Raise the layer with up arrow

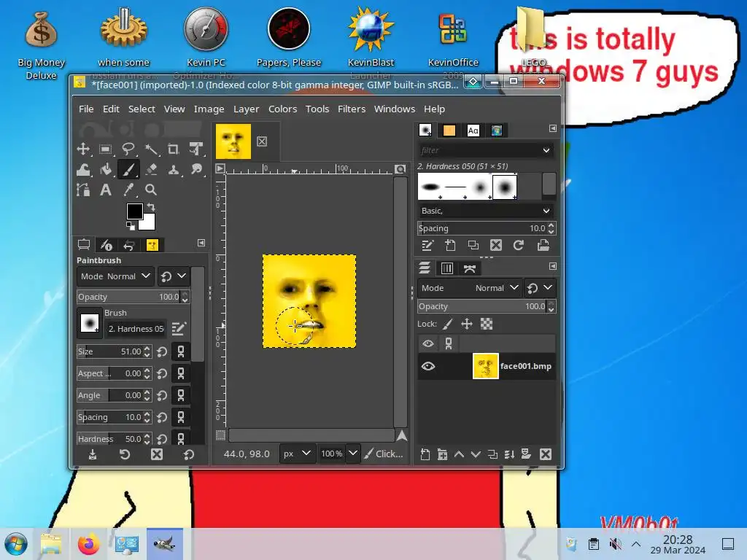460,454
